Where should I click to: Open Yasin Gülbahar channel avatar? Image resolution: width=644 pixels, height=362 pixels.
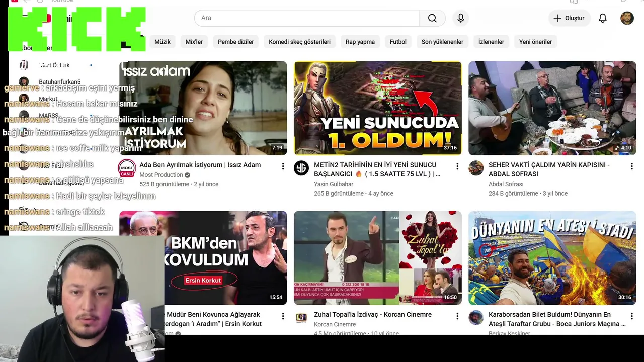(x=301, y=168)
